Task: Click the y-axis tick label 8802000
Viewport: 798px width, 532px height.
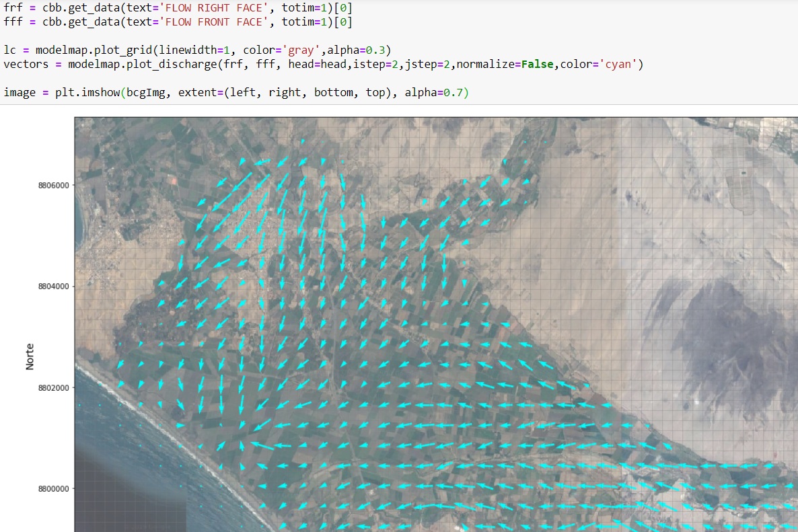Action: [x=53, y=387]
